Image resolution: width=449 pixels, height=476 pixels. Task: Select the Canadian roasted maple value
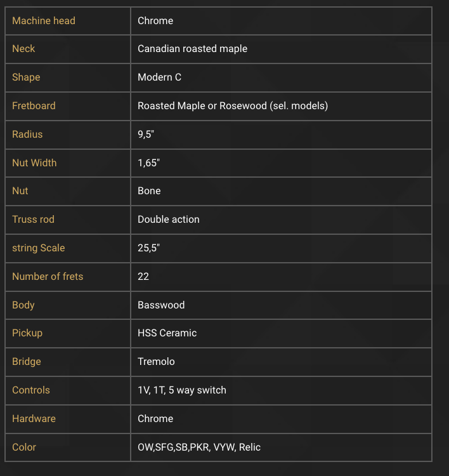click(x=192, y=49)
